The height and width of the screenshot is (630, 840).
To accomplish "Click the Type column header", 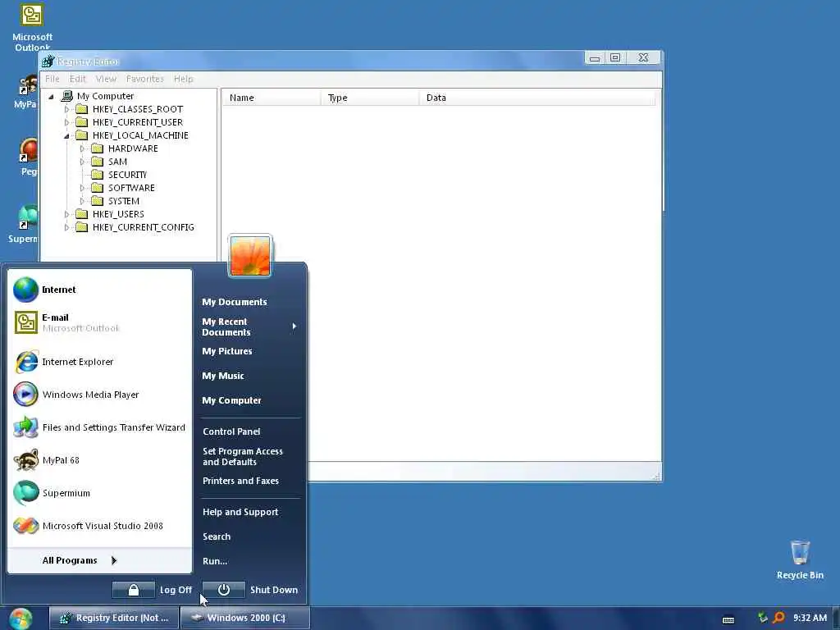I will coord(370,98).
